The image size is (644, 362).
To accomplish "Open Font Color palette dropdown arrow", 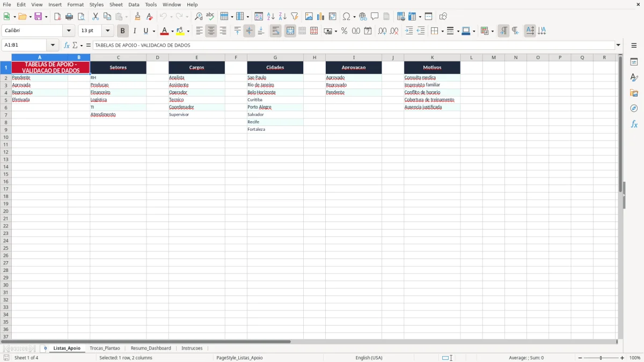I will pyautogui.click(x=172, y=31).
